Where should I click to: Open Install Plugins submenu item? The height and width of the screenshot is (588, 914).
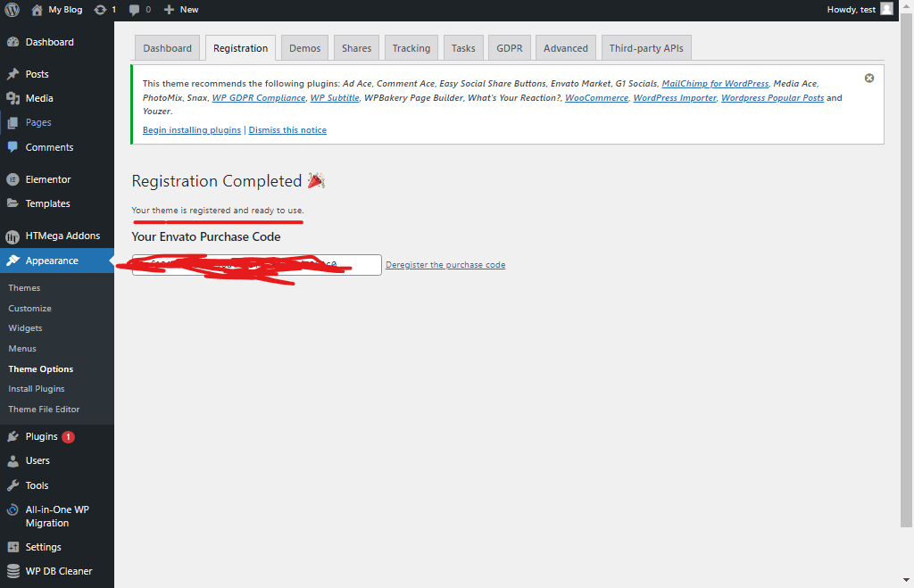coord(36,389)
